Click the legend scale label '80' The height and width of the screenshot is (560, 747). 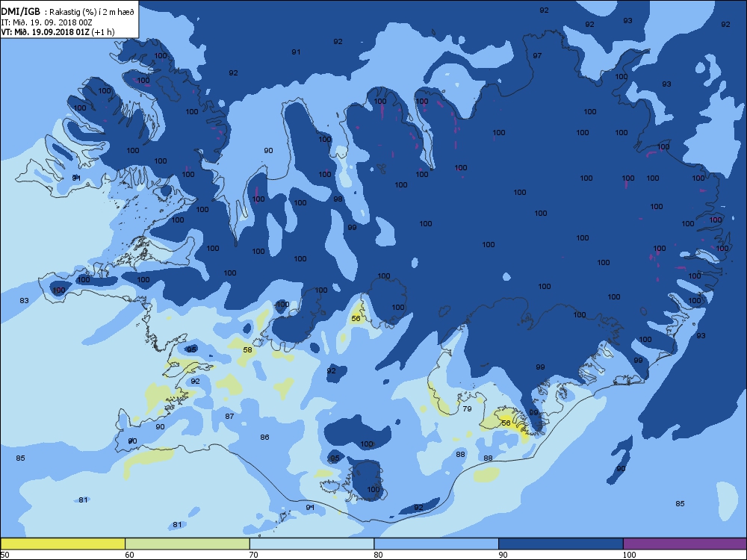(378, 554)
